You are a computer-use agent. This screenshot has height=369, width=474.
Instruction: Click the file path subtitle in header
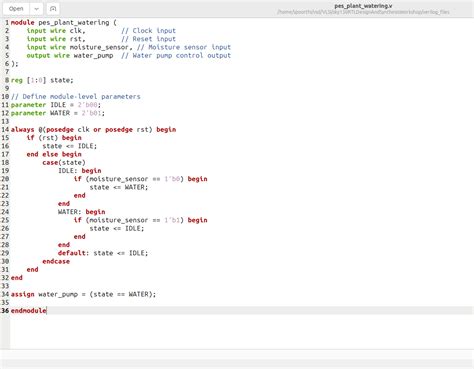point(363,12)
